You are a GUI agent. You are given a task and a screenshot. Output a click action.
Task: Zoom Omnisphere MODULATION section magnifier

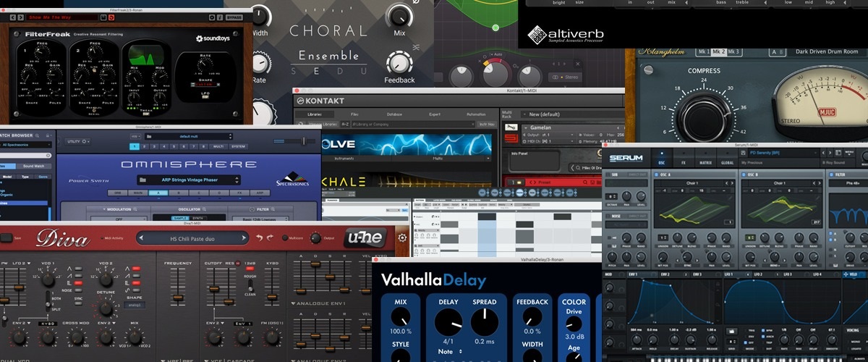135,209
